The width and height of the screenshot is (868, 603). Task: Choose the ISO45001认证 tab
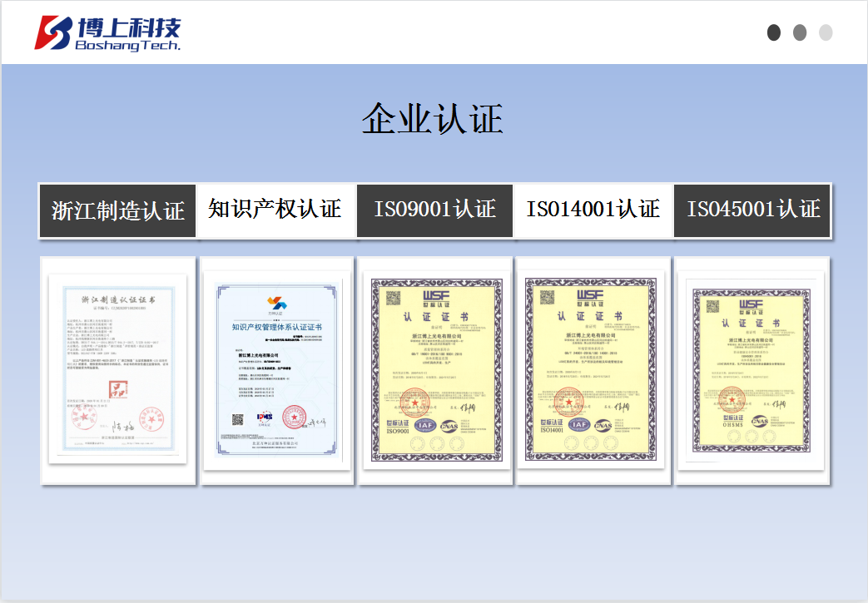[752, 209]
